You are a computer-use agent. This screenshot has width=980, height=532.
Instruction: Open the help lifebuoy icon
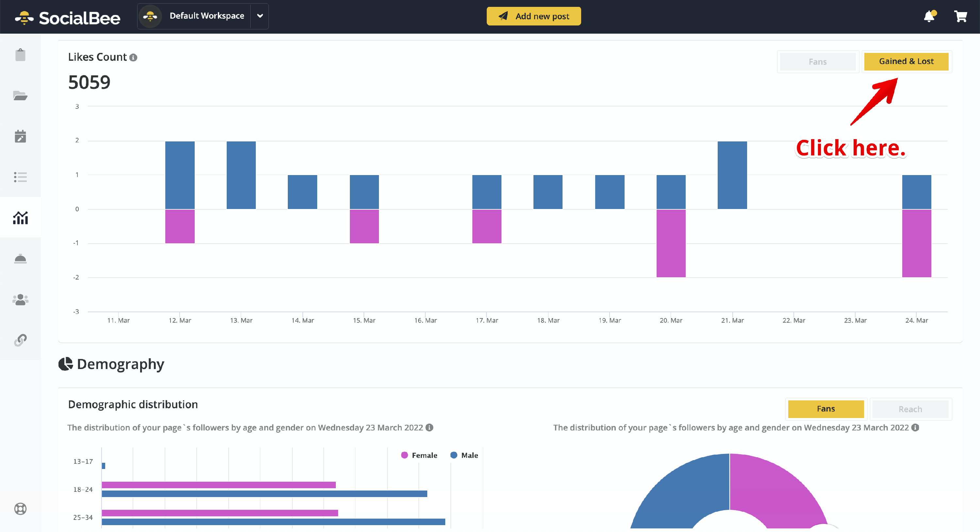pos(20,508)
